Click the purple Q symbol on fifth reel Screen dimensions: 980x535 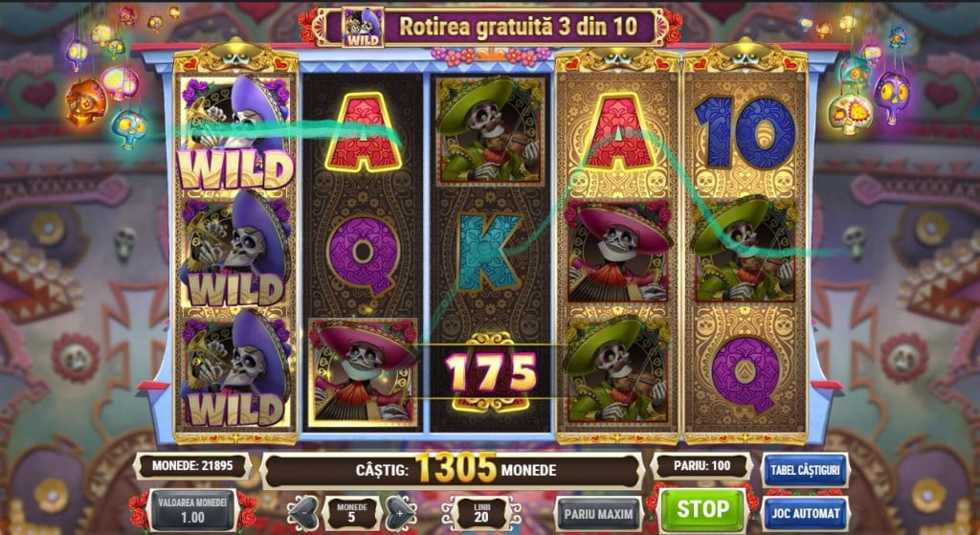tap(746, 372)
